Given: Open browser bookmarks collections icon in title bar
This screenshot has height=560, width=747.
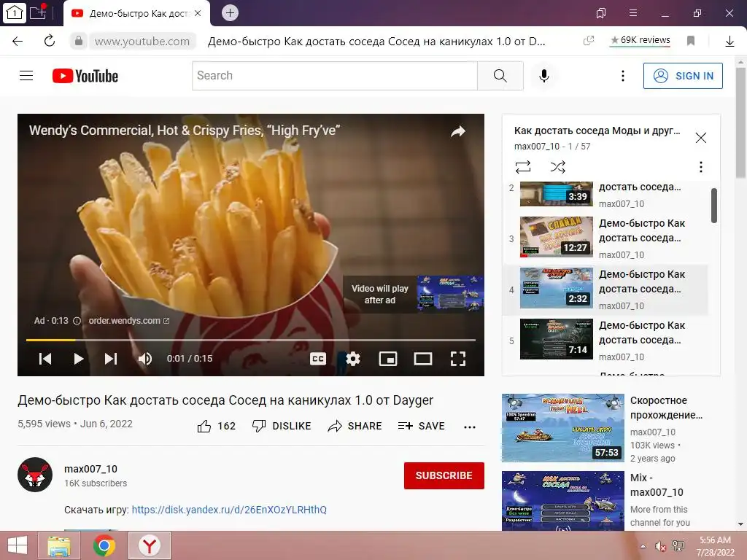Looking at the screenshot, I should click(601, 13).
